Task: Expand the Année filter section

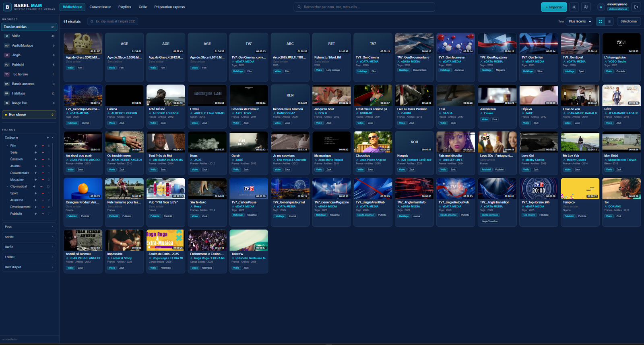Action: [29, 237]
